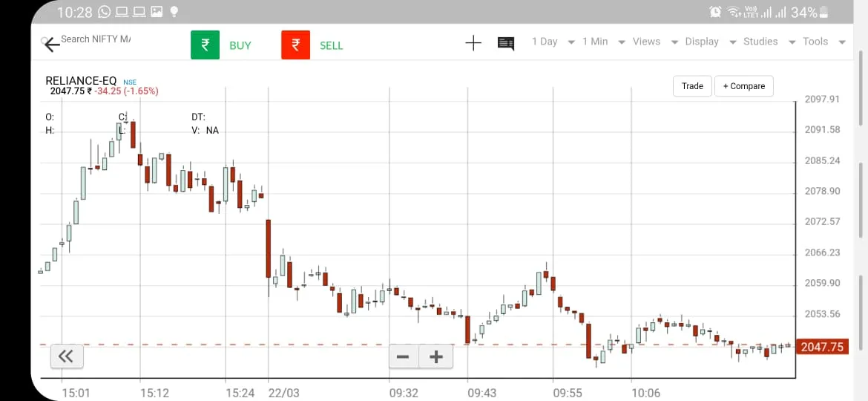Click the 2097.91 price axis label
Viewport: 868px width, 401px height.
(822, 100)
